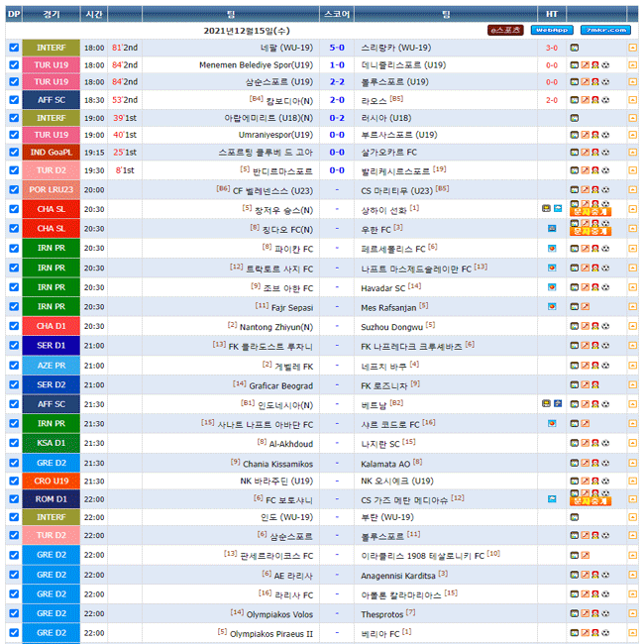Open the player icon in the 삼순스포르 (U19) 2-2 row

(x=595, y=81)
